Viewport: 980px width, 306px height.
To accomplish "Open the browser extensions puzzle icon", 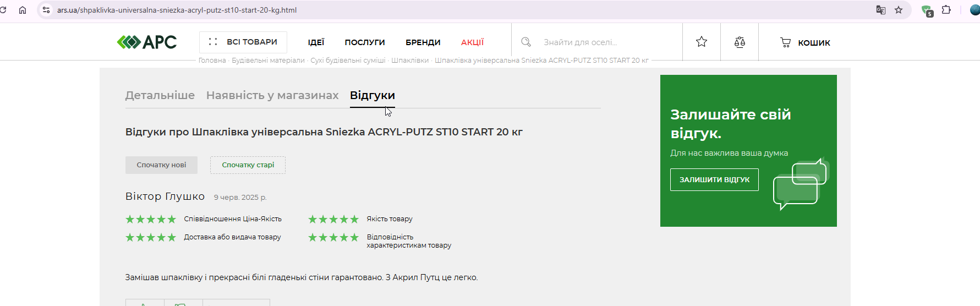I will pos(946,10).
